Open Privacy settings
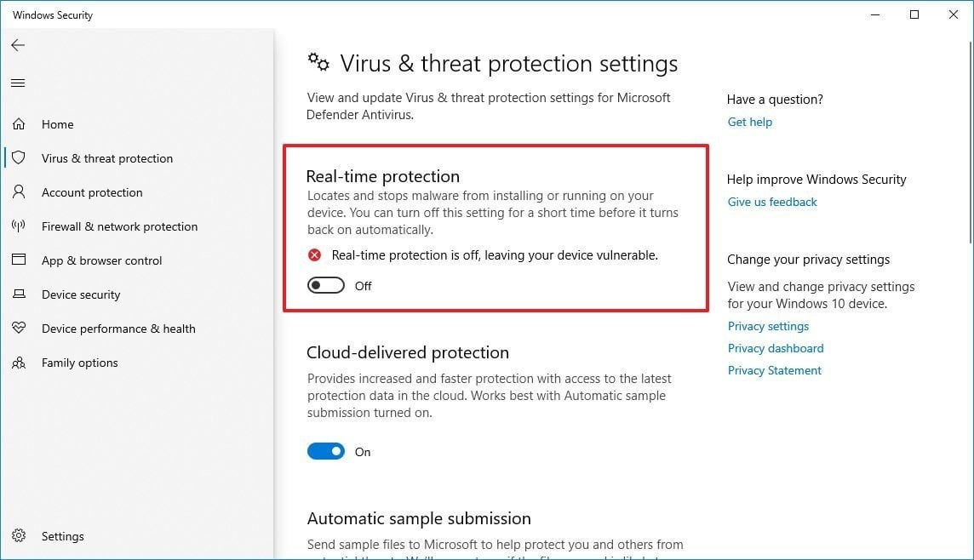974x560 pixels. coord(768,326)
